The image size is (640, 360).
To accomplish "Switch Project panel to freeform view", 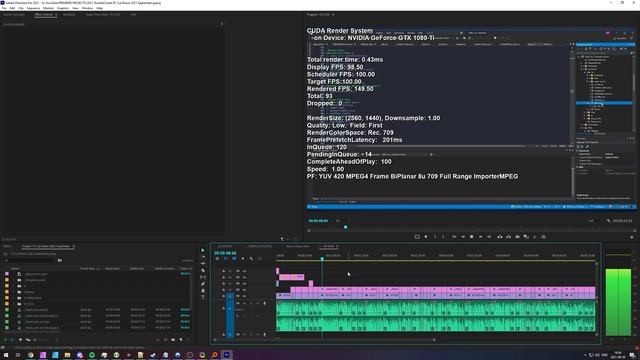I will click(28, 340).
